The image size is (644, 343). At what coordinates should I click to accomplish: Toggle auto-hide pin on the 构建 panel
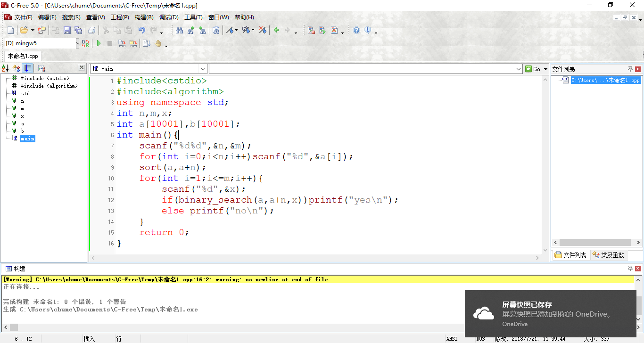click(x=630, y=269)
